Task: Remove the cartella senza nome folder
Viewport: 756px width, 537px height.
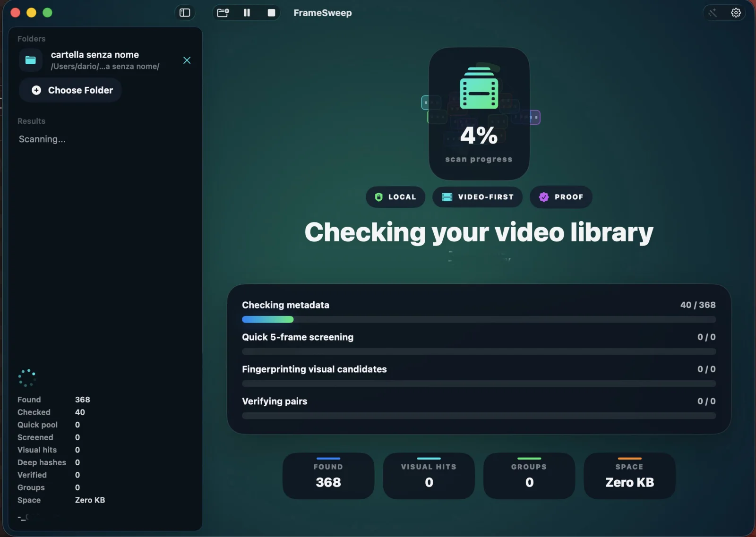Action: click(187, 60)
